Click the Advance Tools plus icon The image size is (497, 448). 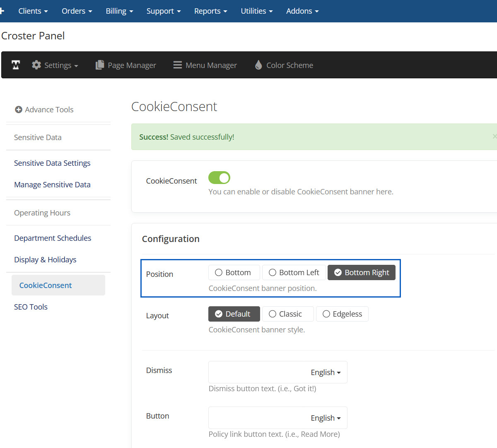[x=19, y=110]
